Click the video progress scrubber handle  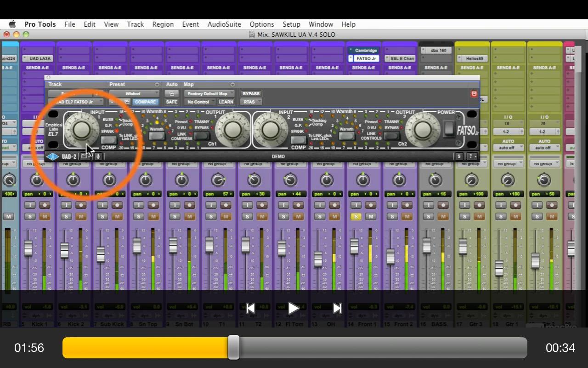(x=234, y=347)
